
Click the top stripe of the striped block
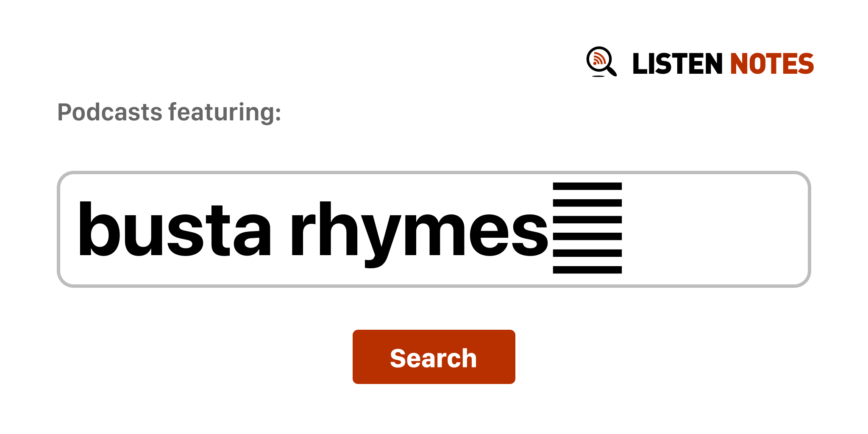coord(587,186)
